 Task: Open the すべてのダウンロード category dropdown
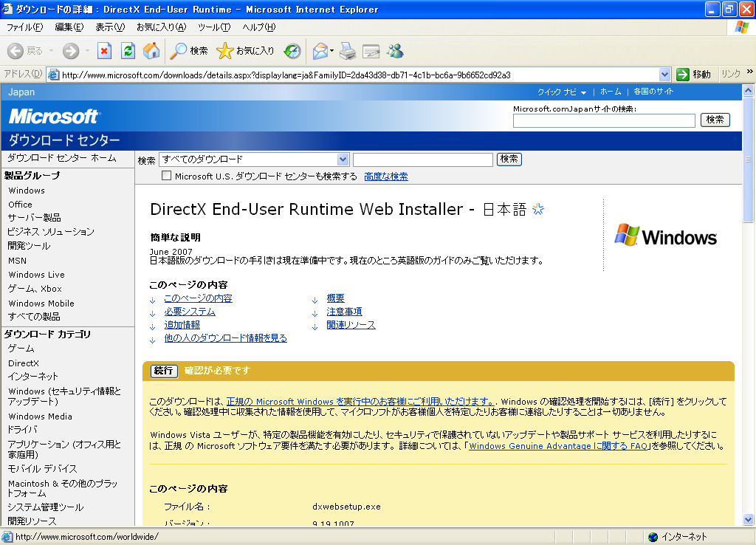(x=343, y=160)
